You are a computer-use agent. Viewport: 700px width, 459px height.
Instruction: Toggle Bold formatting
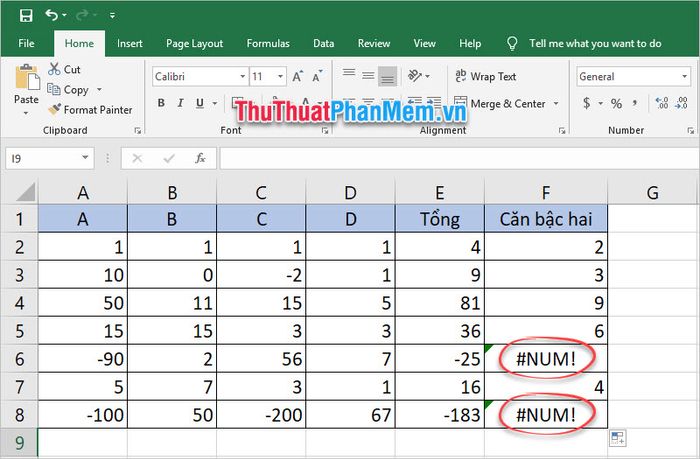[161, 103]
